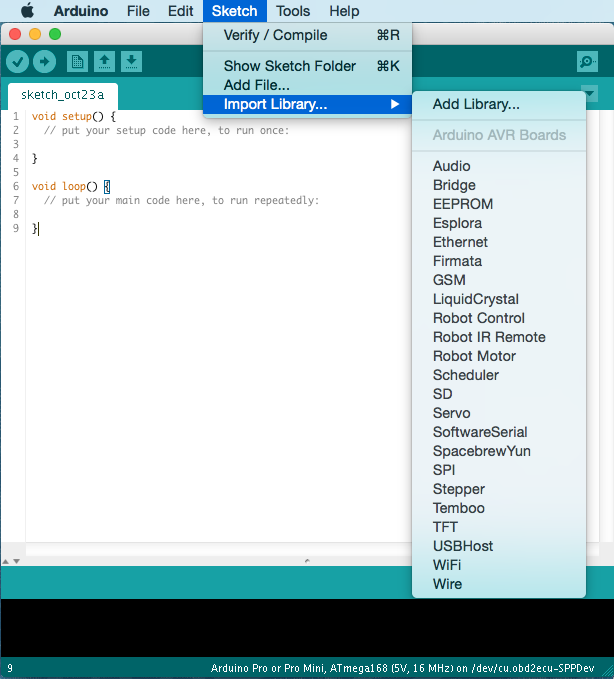Screen dimensions: 614x679
Task: Import the Robot Control library
Action: [499, 318]
